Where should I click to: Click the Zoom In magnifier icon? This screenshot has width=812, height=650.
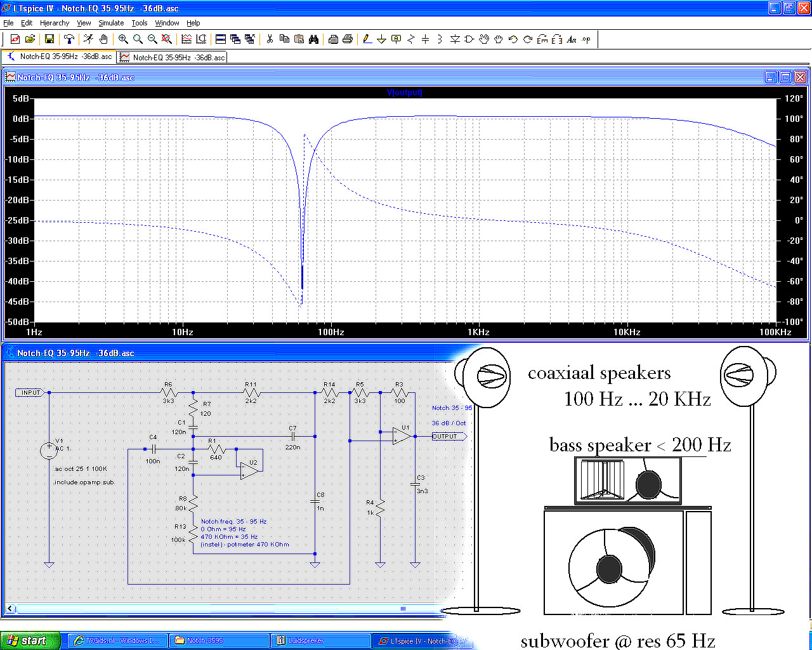[x=123, y=39]
